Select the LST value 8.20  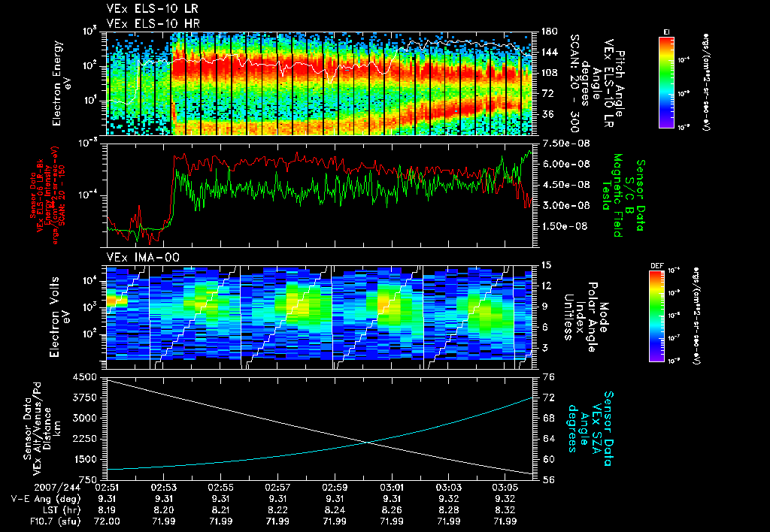pos(163,510)
